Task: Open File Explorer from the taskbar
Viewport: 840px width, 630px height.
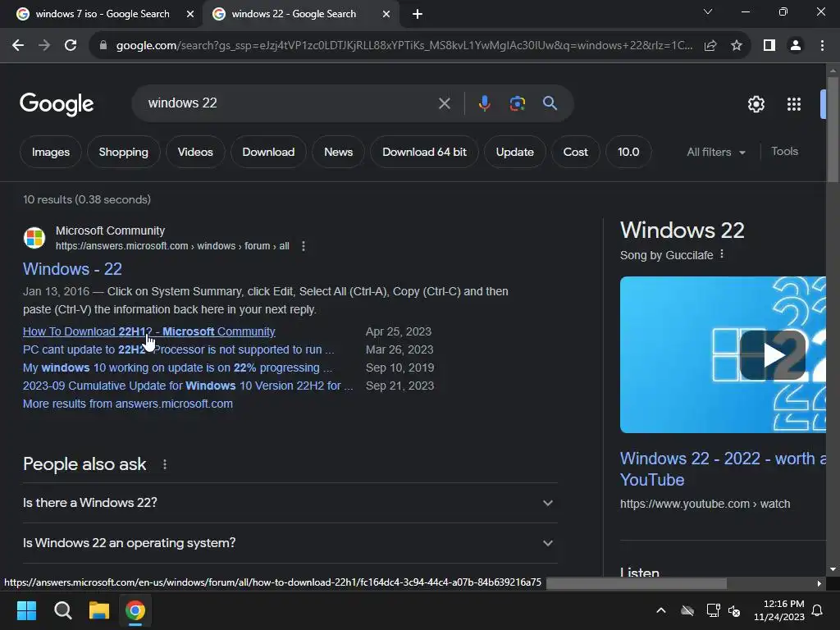Action: 99,610
